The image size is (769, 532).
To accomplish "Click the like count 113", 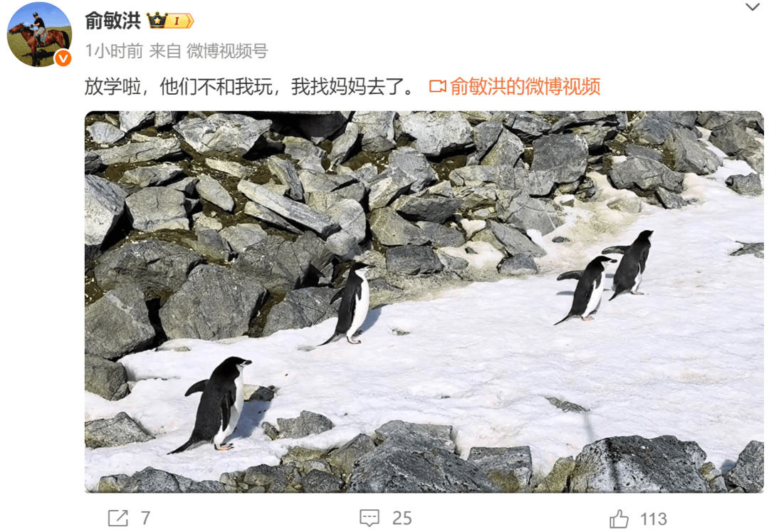I will [653, 518].
